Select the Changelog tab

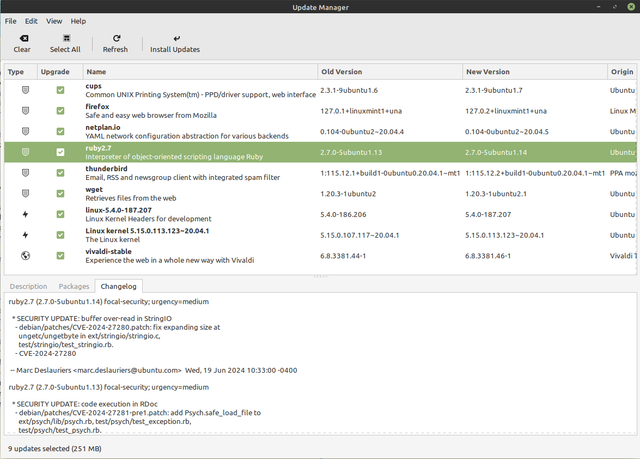pos(118,286)
